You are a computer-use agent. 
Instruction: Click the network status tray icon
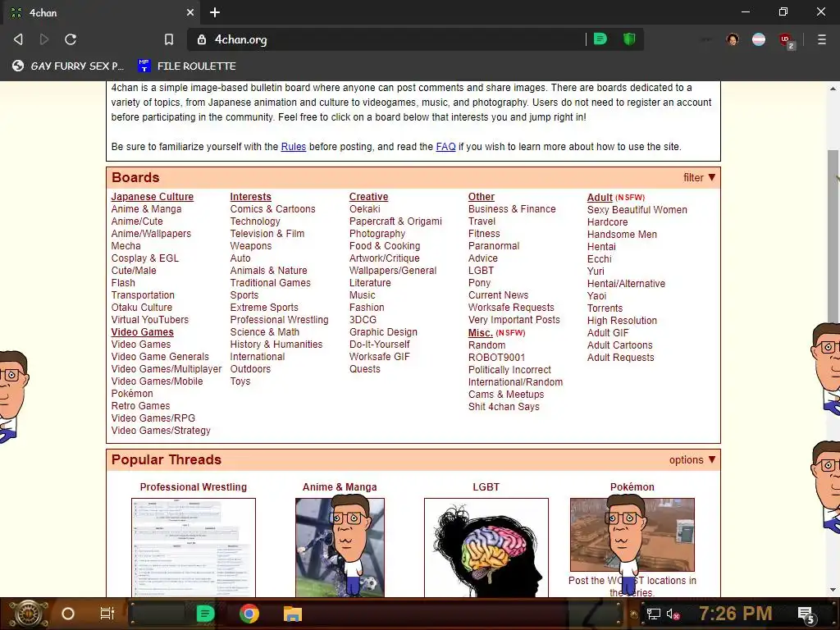pyautogui.click(x=654, y=614)
